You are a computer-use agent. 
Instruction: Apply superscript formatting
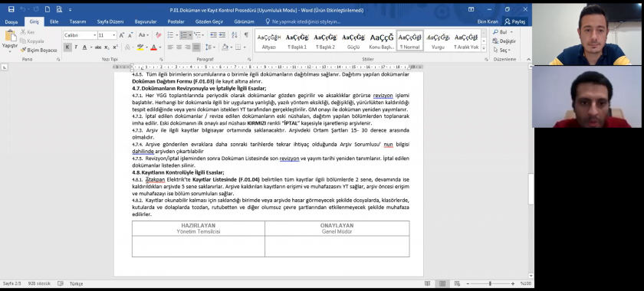click(x=116, y=47)
